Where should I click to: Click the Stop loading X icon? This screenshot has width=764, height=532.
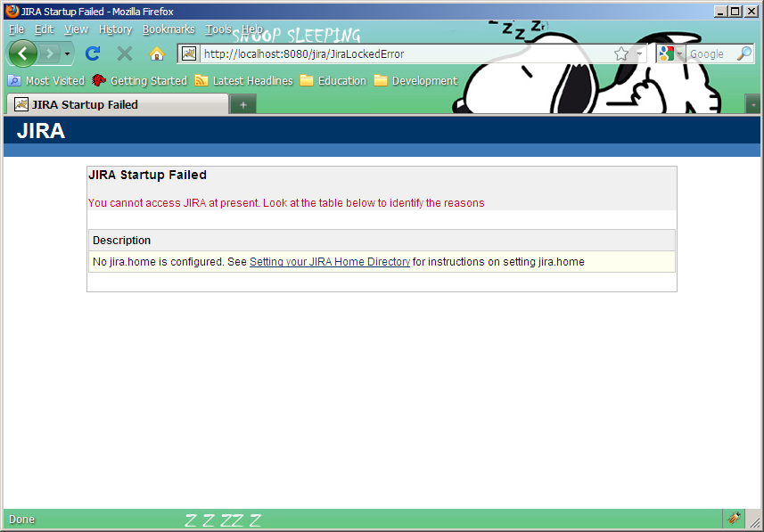click(x=125, y=53)
